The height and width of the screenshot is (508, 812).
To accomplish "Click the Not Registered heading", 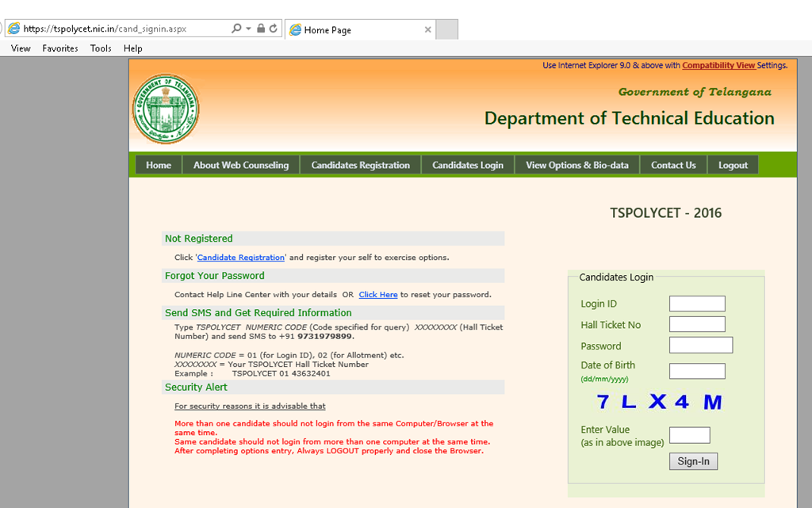I will click(x=199, y=239).
